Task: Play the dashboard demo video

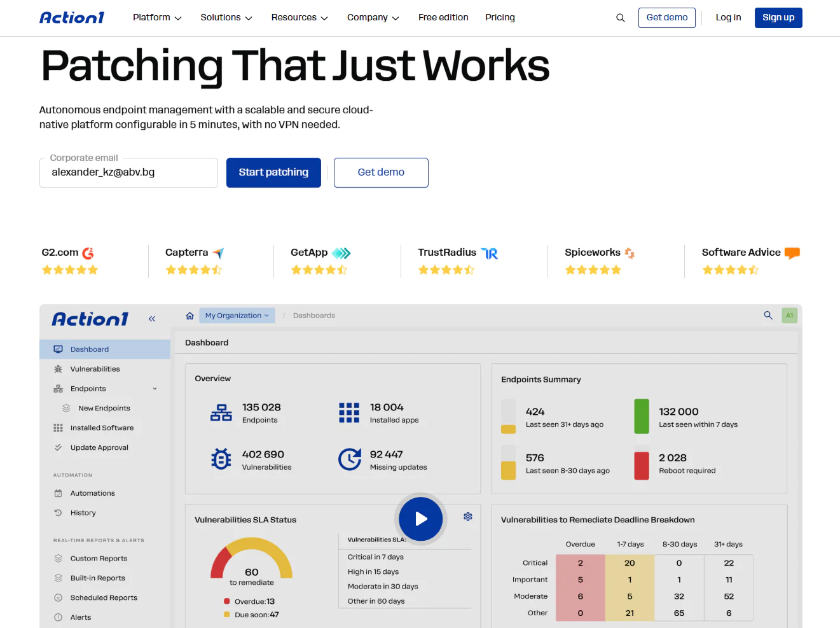Action: (421, 519)
